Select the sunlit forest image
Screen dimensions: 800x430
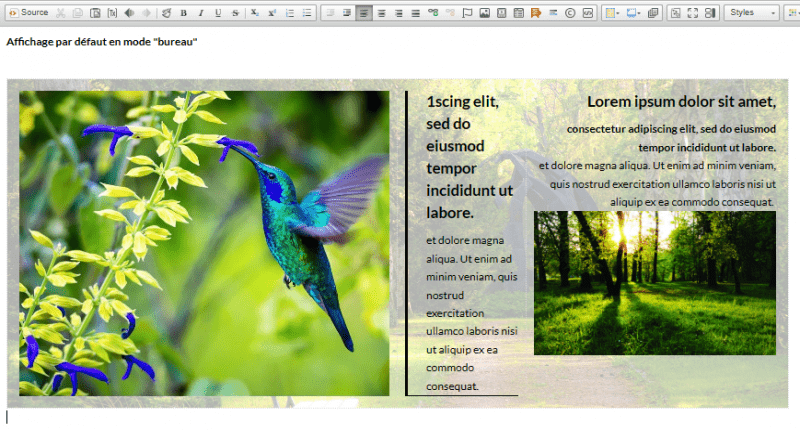point(654,282)
